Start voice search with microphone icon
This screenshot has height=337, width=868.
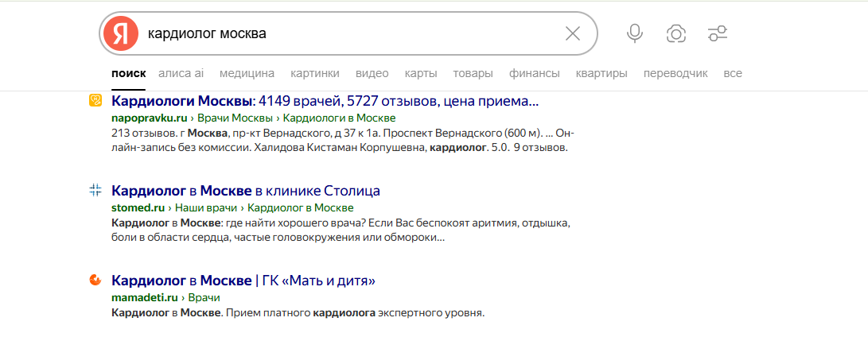click(634, 33)
